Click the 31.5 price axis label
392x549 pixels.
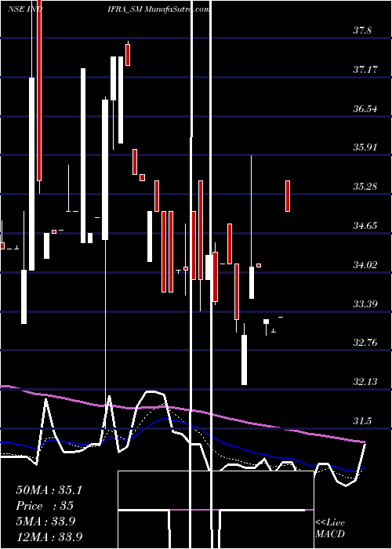pyautogui.click(x=362, y=421)
